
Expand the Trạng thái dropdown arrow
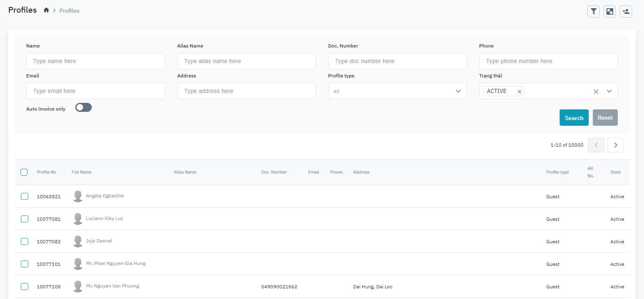[x=609, y=91]
